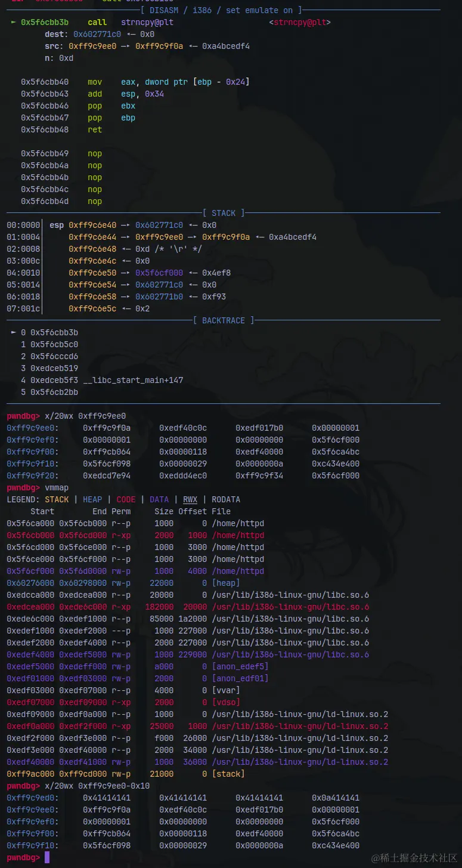
Task: Click stack row 03:000c address 0xff9c6e4c
Action: (x=92, y=261)
